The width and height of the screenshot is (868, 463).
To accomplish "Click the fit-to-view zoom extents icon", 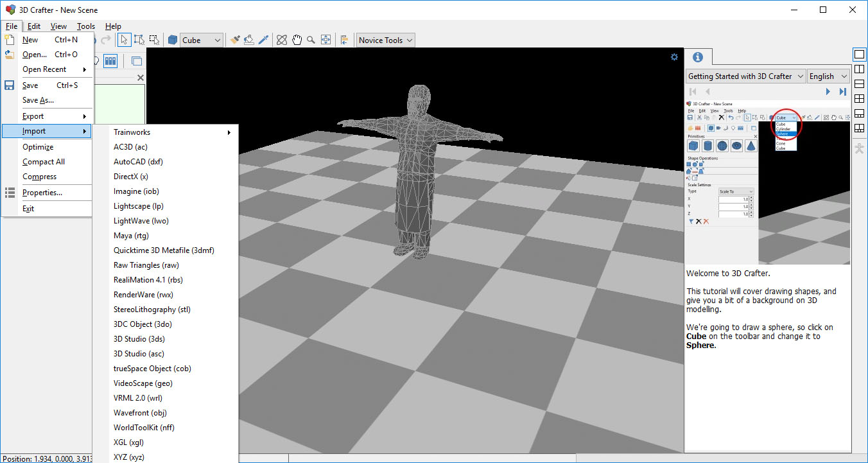I will pyautogui.click(x=326, y=40).
